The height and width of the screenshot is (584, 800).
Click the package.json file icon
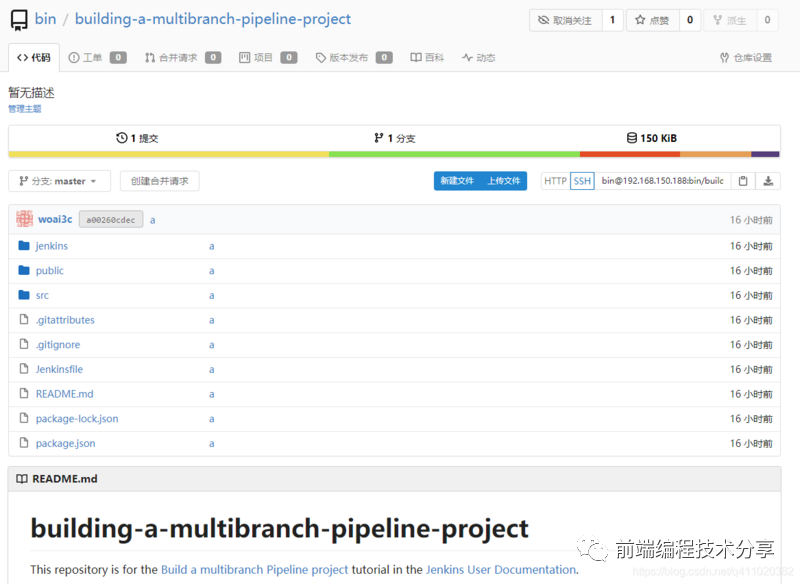(24, 442)
